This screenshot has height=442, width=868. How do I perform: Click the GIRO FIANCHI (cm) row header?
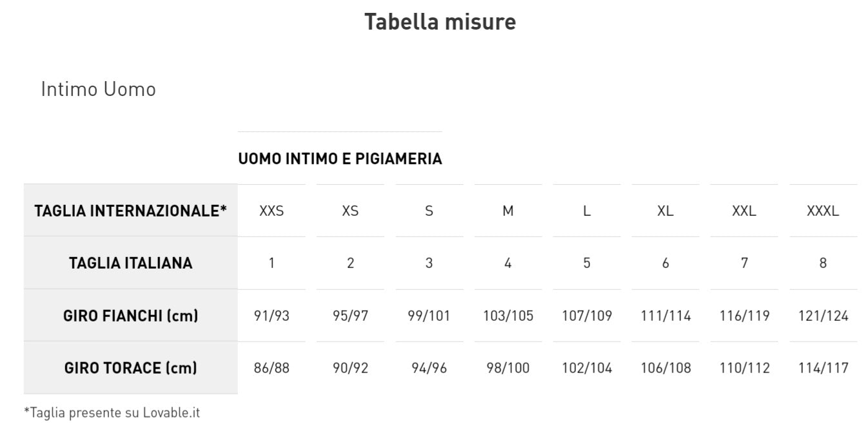pyautogui.click(x=130, y=316)
